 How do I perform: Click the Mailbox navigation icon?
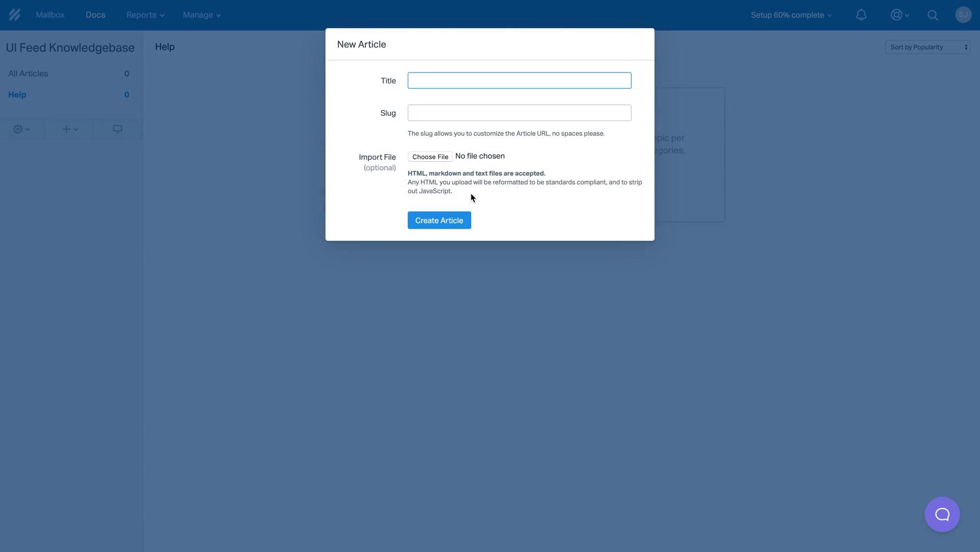tap(51, 15)
